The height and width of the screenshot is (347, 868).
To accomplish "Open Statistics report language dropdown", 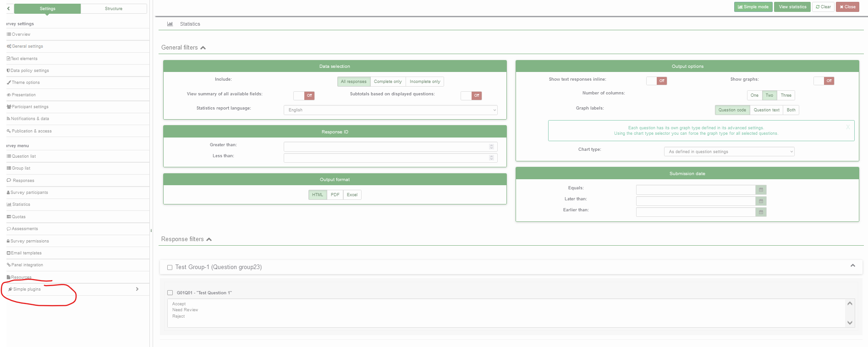I will click(x=390, y=110).
